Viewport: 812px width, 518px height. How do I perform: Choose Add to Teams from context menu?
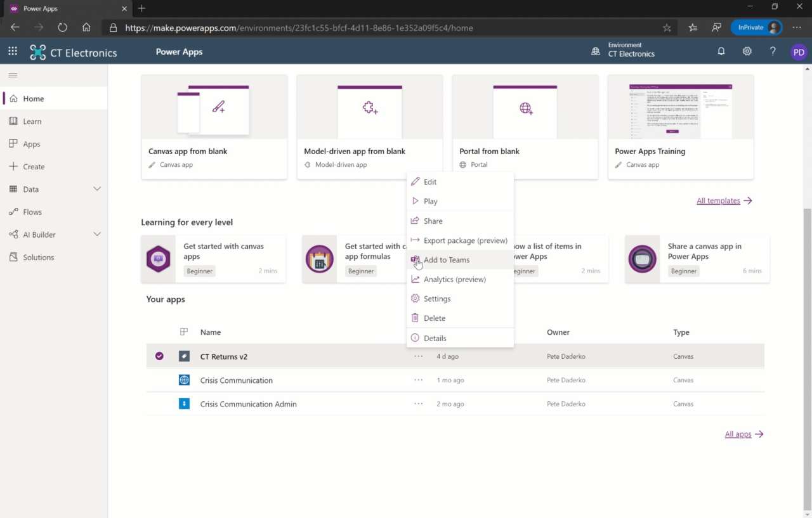point(447,260)
